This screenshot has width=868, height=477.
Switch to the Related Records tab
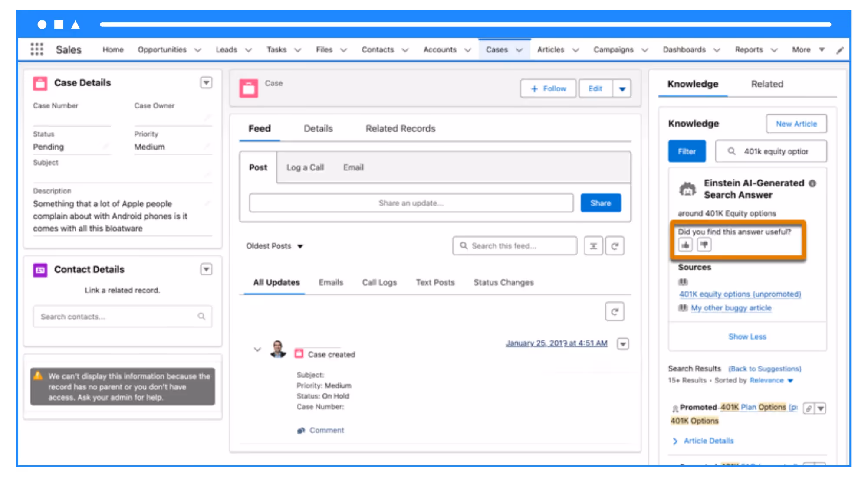pyautogui.click(x=400, y=129)
